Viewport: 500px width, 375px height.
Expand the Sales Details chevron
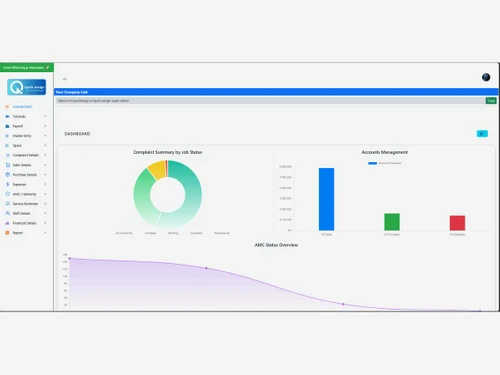pyautogui.click(x=45, y=165)
